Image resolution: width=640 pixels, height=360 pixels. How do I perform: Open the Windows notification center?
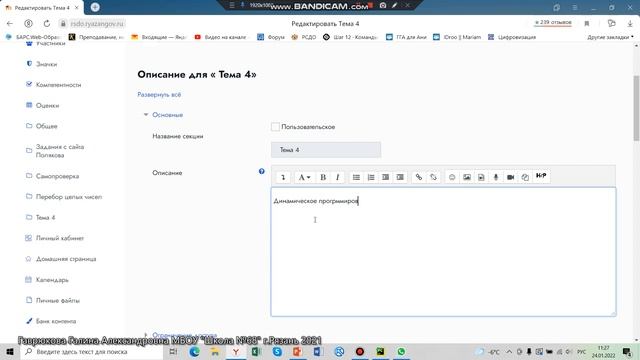pyautogui.click(x=627, y=351)
